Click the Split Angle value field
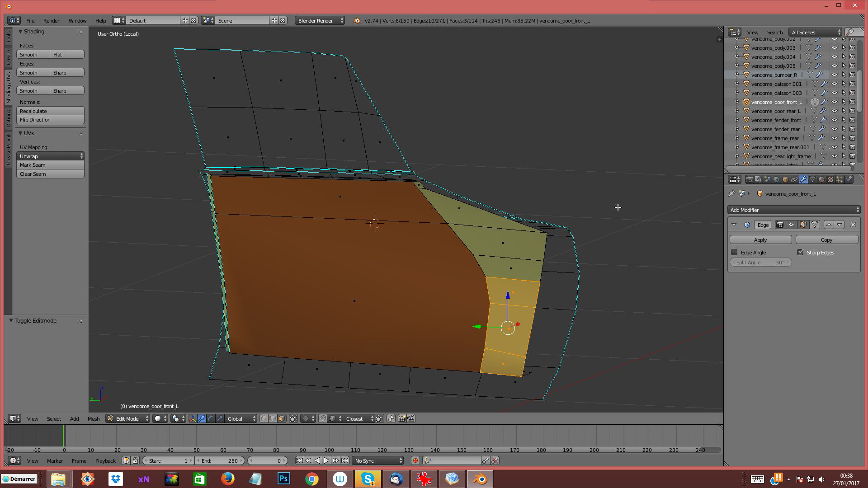Screen dimensions: 868x488 (760, 262)
